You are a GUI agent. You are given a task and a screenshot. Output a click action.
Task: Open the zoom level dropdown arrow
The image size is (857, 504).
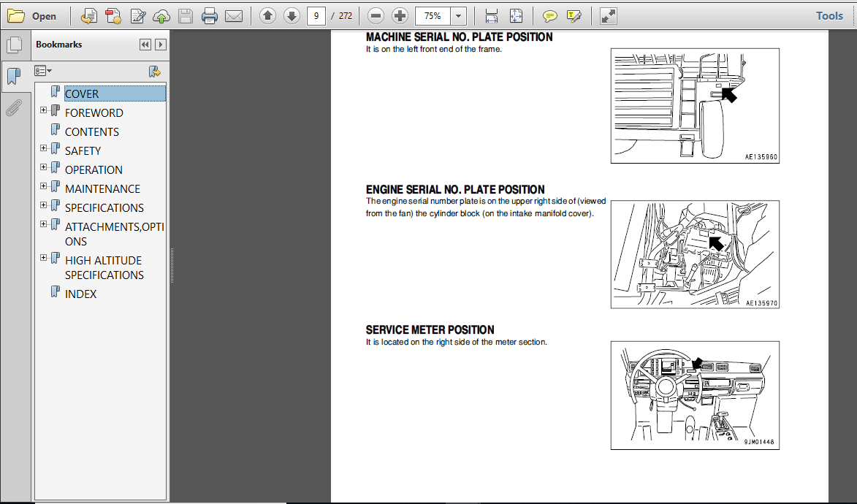tap(459, 16)
